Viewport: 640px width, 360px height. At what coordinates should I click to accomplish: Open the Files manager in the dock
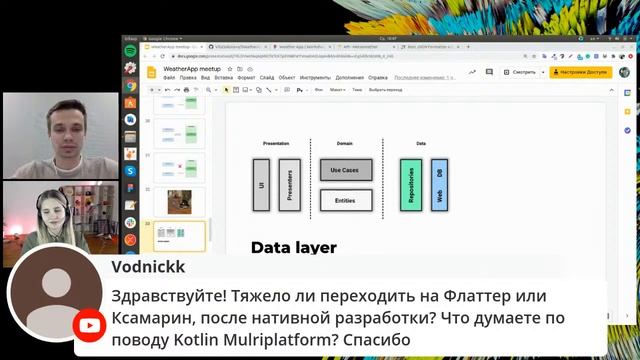(x=130, y=137)
